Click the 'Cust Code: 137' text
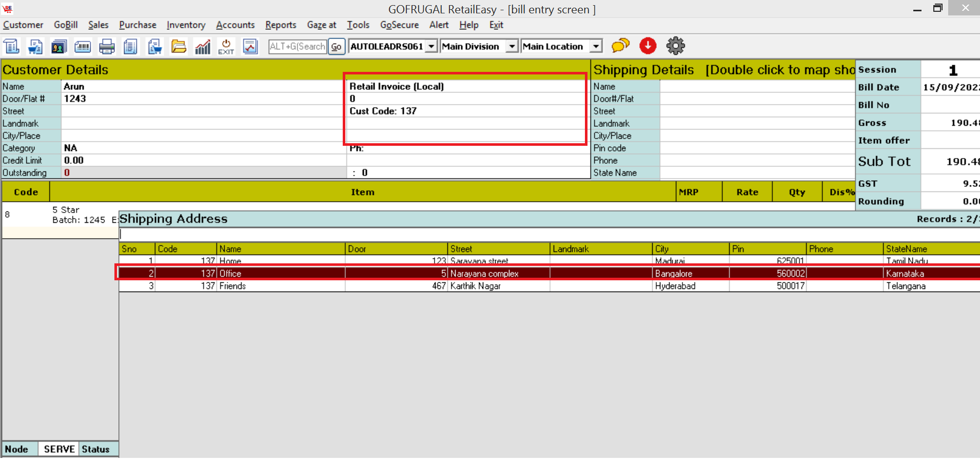980x461 pixels. (383, 111)
